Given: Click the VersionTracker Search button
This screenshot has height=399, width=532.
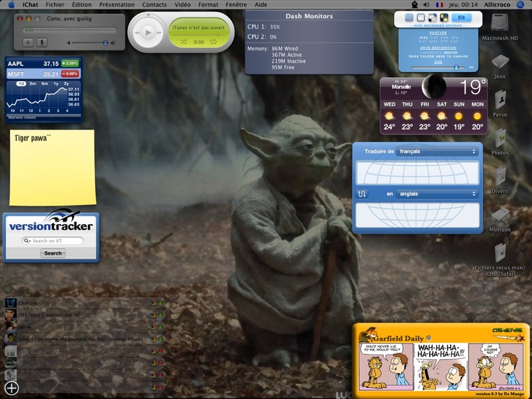Looking at the screenshot, I should click(53, 253).
